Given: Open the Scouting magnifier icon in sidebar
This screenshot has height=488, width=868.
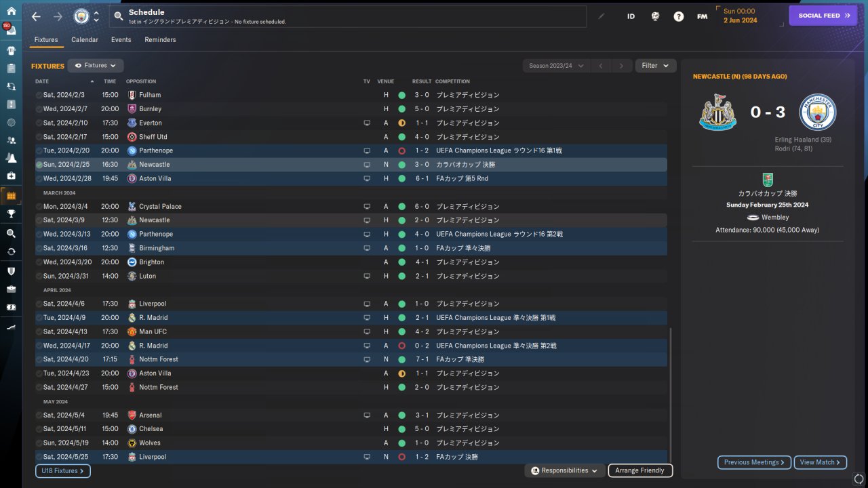Looking at the screenshot, I should pyautogui.click(x=11, y=233).
